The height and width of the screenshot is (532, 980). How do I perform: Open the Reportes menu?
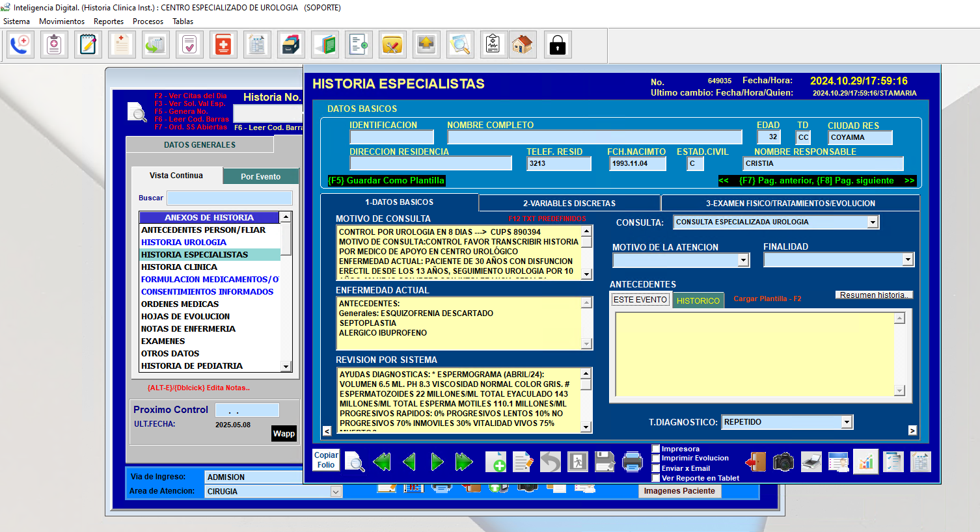[x=108, y=21]
